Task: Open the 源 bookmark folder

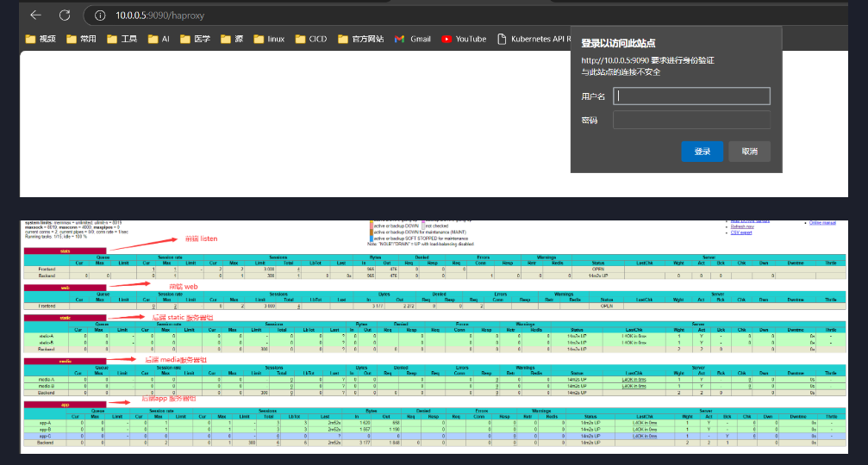Action: click(x=231, y=39)
